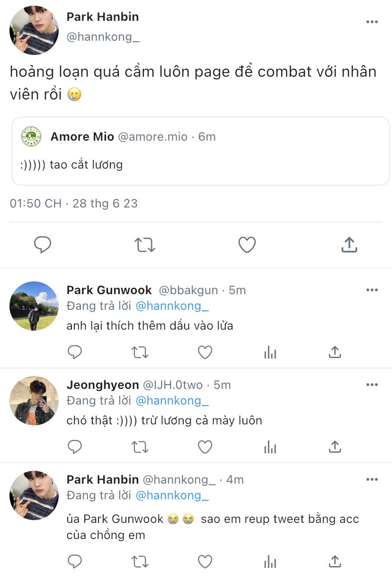Open the tweet timestamp 01:50 CH
392x576 pixels.
[36, 204]
